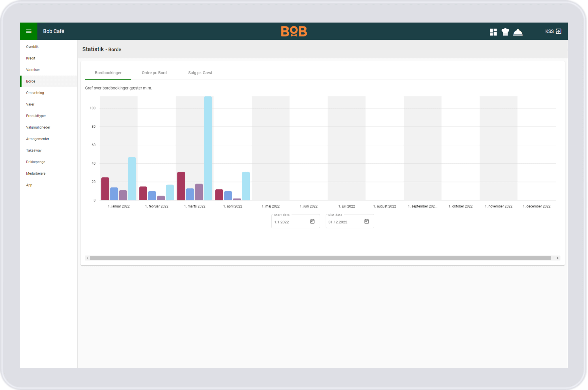
Task: Click the BOB logo
Action: coord(294,31)
